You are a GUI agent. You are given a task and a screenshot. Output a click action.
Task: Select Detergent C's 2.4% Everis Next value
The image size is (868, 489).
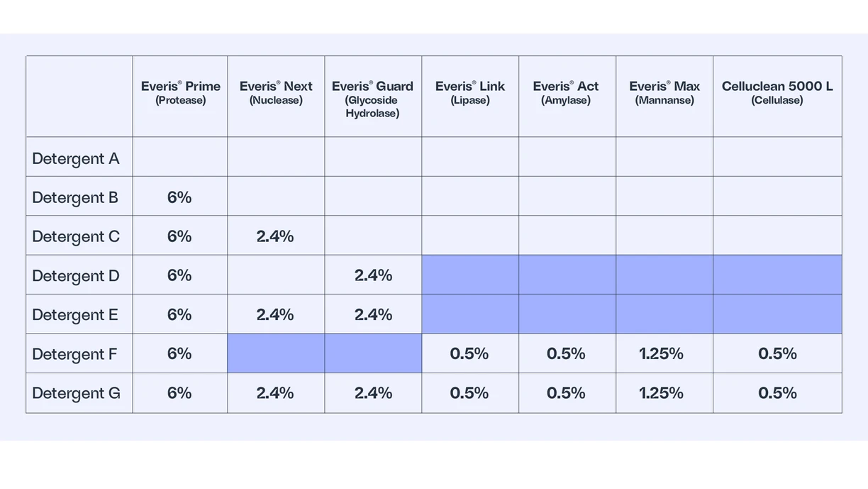coord(275,236)
